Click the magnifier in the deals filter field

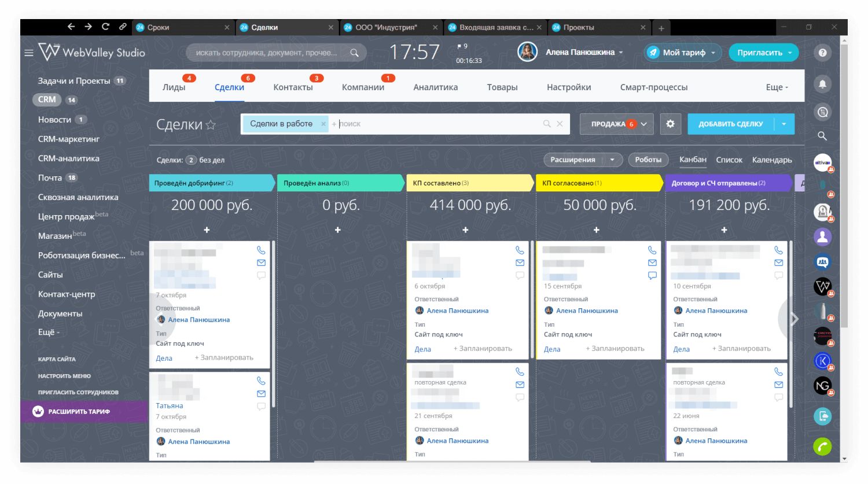547,124
